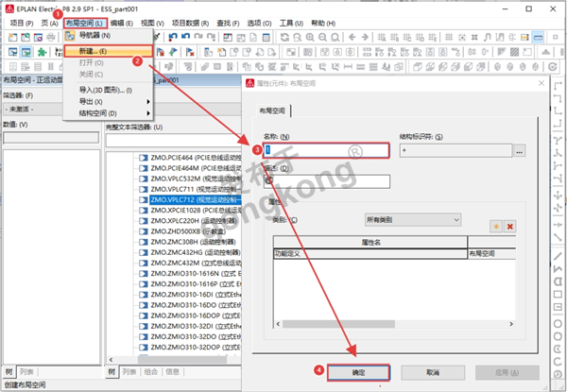The image size is (567, 392).
Task: Click the Zoom in magnifier icon
Action: coord(310,37)
